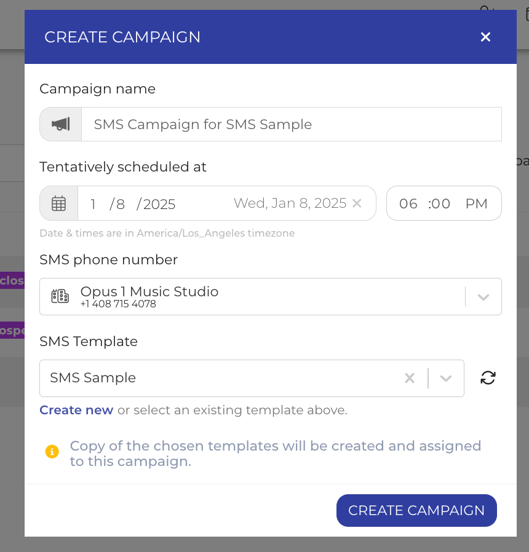This screenshot has width=529, height=552.
Task: Click the yellow info icon
Action: click(x=52, y=451)
